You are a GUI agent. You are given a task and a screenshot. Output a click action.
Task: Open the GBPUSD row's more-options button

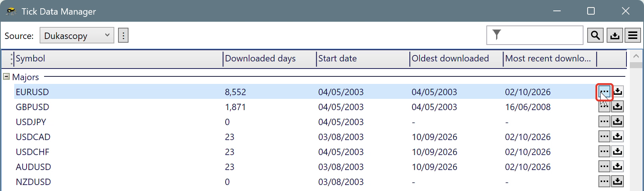coord(604,107)
